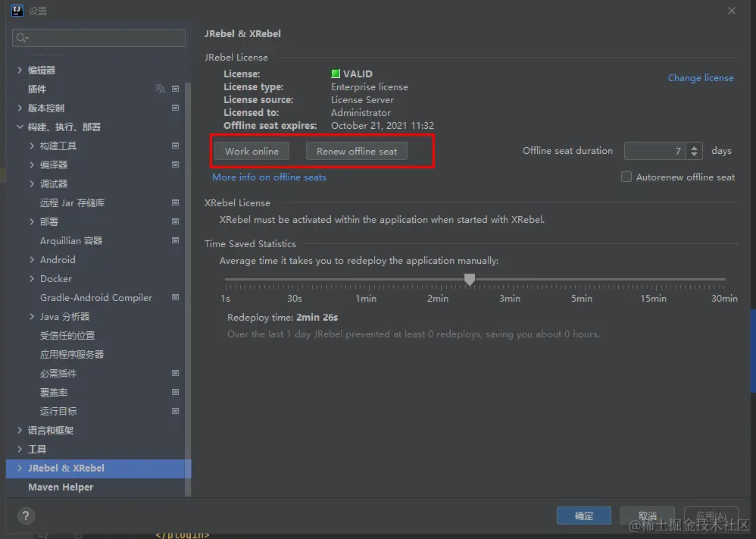This screenshot has height=539, width=756.
Task: Confirm with the 确定 button
Action: coord(584,515)
